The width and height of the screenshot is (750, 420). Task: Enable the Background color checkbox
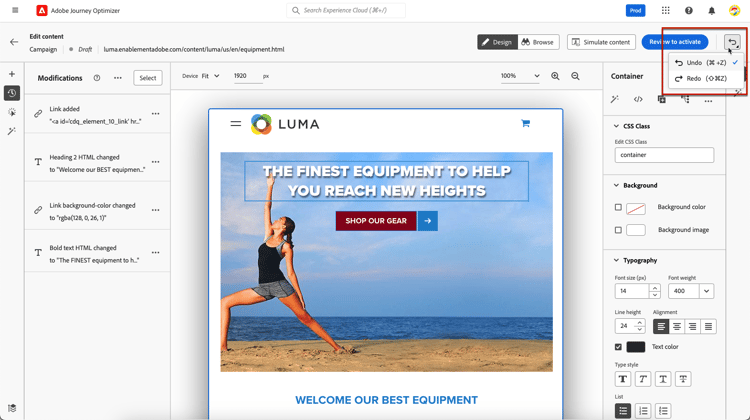point(618,207)
